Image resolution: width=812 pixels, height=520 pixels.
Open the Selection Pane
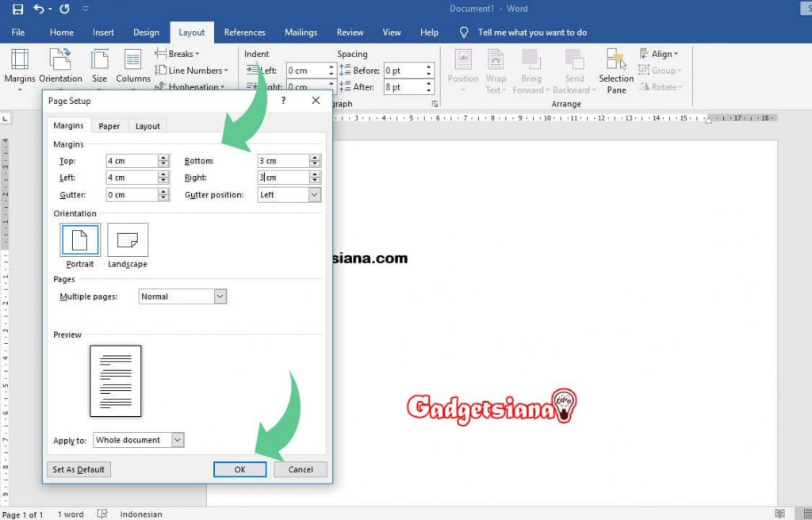pos(616,70)
